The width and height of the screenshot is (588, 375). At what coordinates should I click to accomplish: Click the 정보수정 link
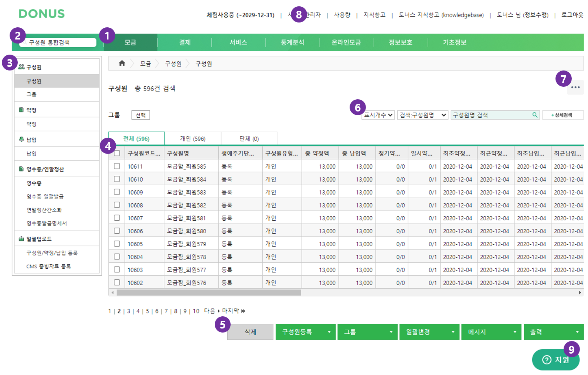[536, 15]
